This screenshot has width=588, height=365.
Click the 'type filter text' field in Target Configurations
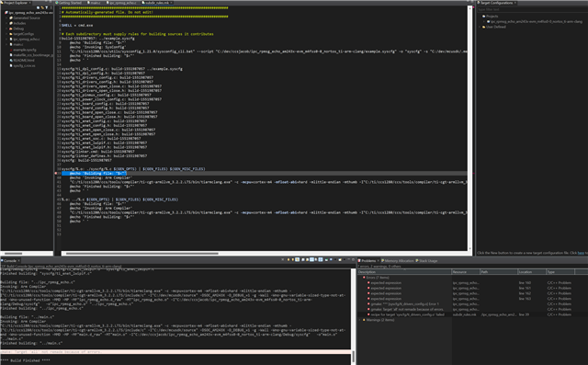(532, 9)
